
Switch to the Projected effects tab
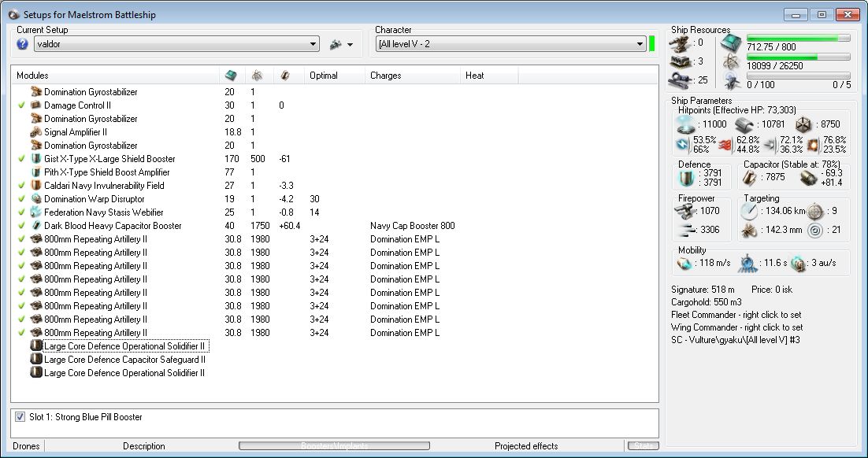coord(526,446)
